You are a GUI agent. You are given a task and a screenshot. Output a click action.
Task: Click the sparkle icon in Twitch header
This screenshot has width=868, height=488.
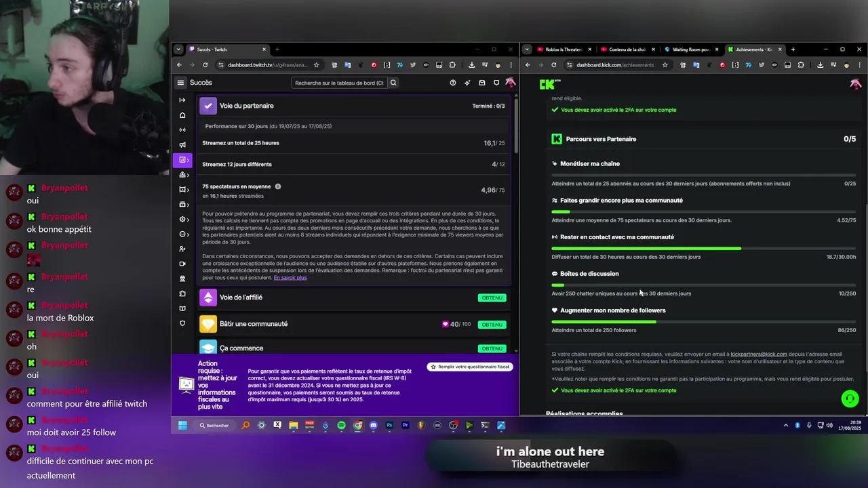[467, 83]
